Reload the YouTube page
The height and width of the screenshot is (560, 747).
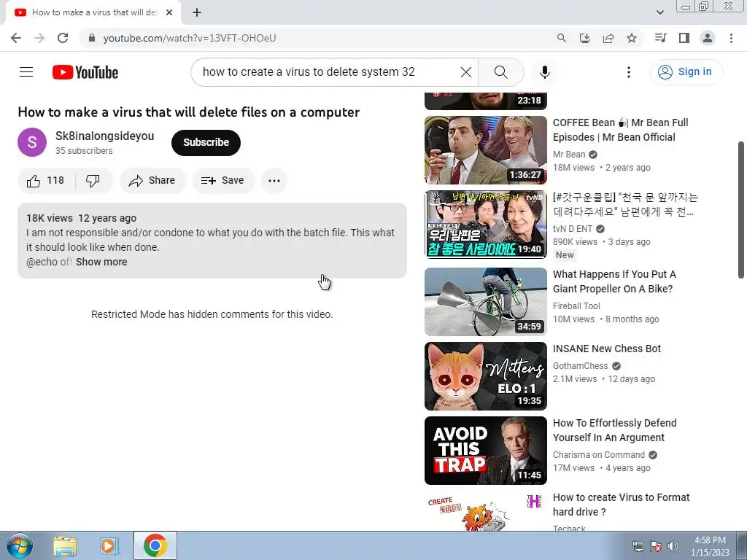coord(63,38)
